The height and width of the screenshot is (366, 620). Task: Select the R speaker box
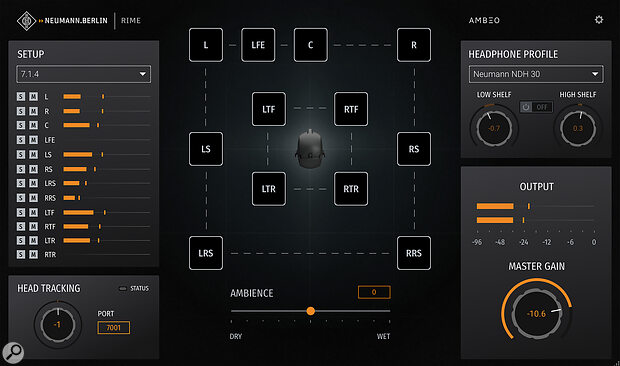click(x=414, y=45)
